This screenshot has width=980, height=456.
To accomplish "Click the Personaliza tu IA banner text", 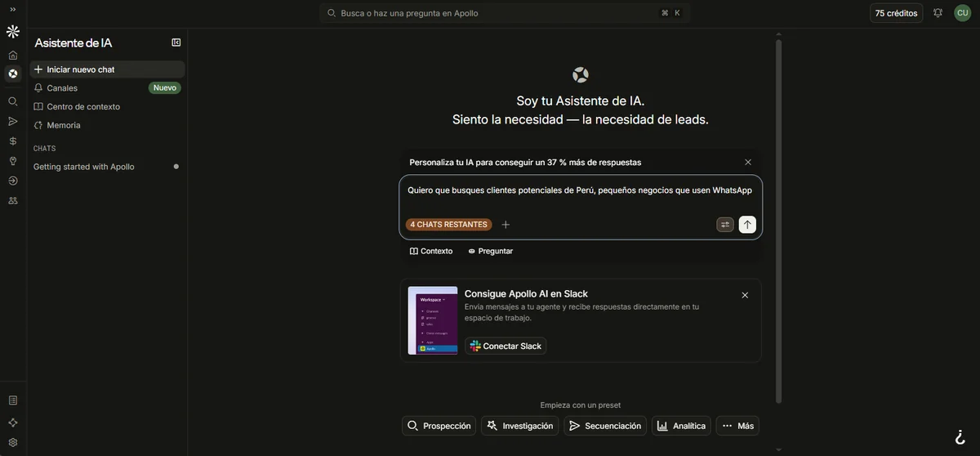I will [x=525, y=163].
